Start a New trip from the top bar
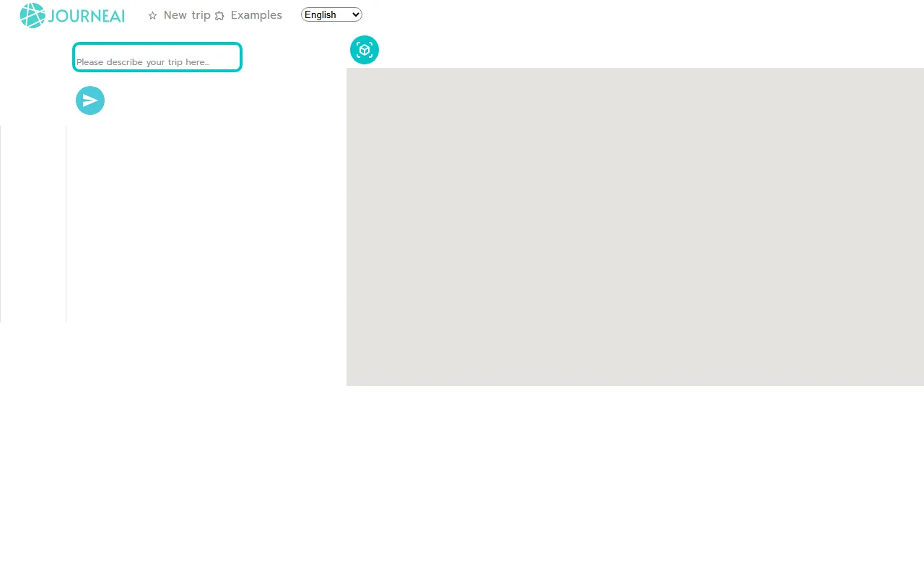The width and height of the screenshot is (924, 578). tap(187, 15)
